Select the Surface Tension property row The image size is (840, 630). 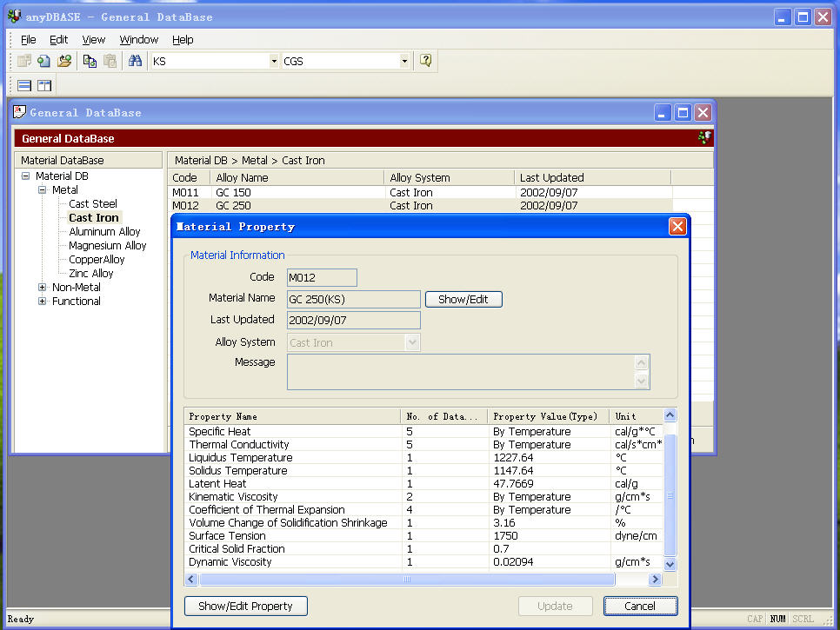coord(424,536)
